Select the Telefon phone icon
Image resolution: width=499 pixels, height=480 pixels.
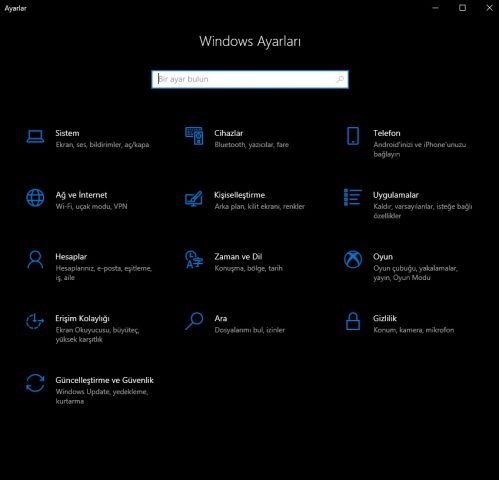(x=353, y=136)
